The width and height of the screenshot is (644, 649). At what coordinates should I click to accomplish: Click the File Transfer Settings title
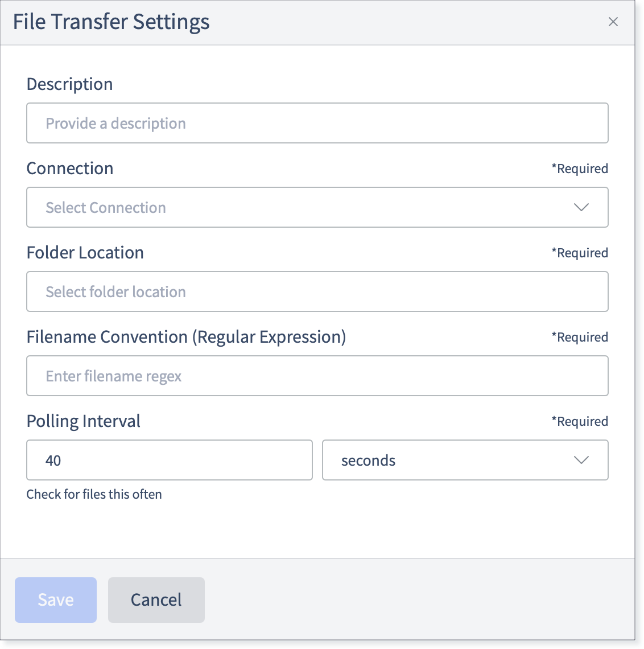[112, 22]
